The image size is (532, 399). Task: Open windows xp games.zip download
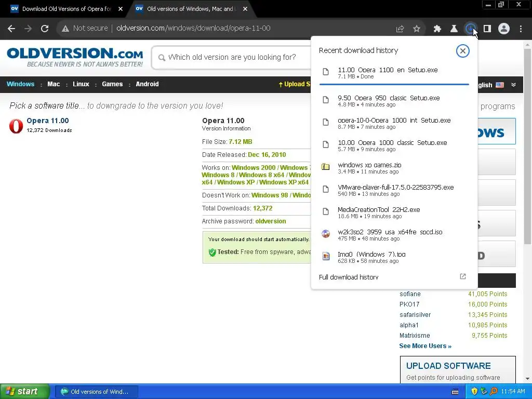point(394,168)
